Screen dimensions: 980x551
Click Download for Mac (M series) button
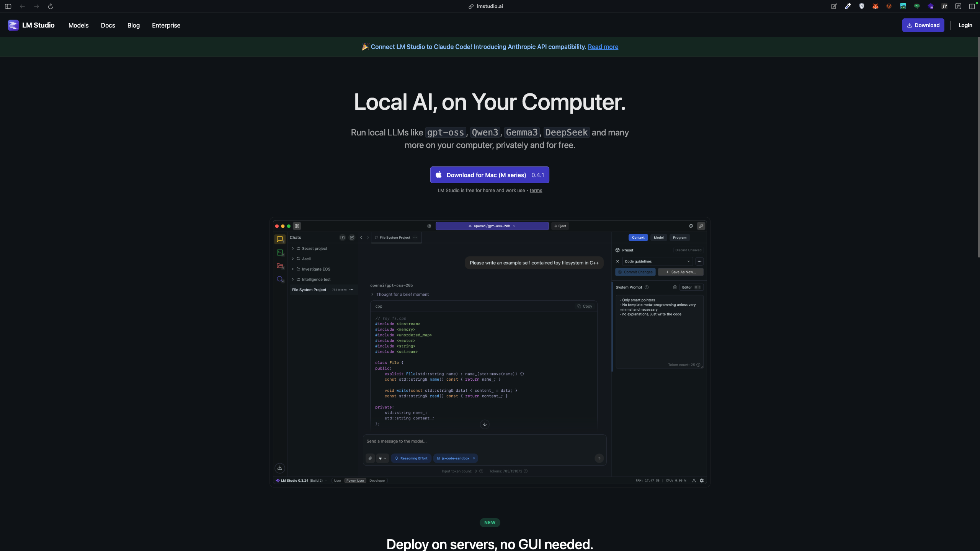(x=490, y=175)
